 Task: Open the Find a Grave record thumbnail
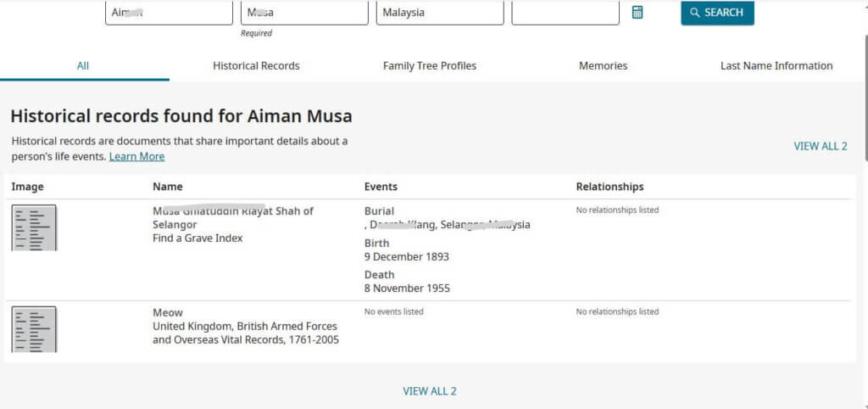click(34, 227)
